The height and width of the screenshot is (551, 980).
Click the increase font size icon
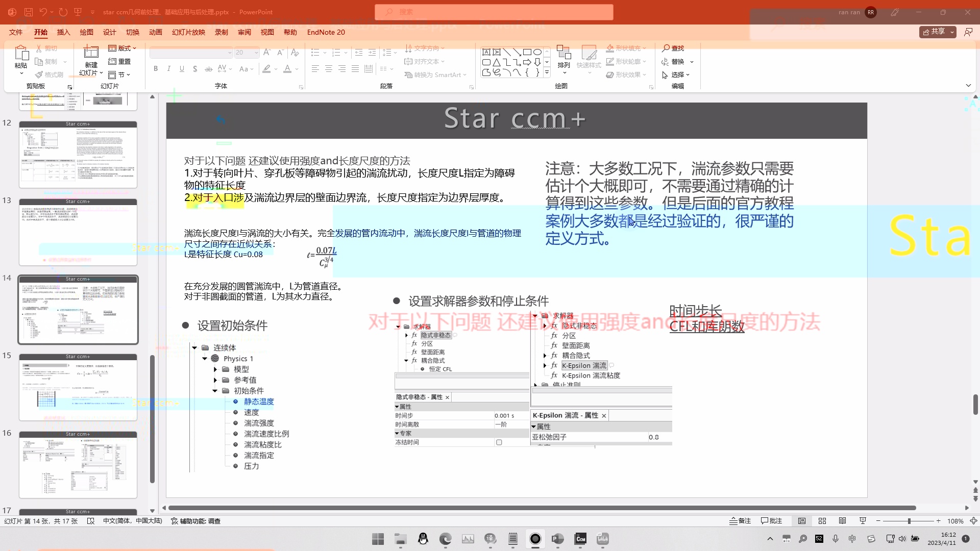pyautogui.click(x=267, y=53)
